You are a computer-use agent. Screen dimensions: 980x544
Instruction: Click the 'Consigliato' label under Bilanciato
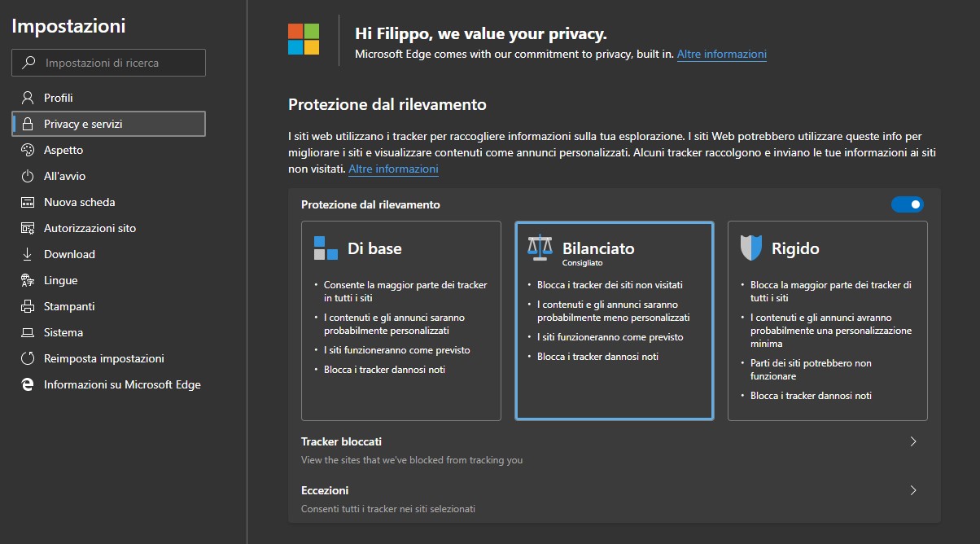(582, 263)
